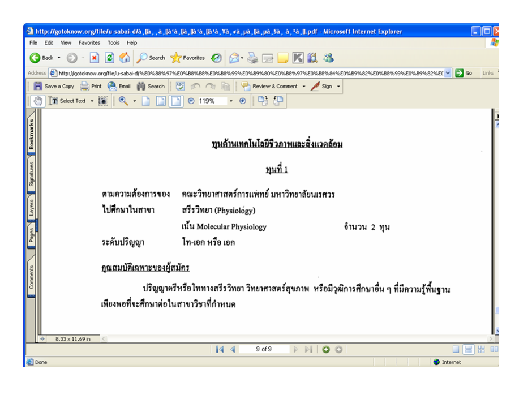Rotate page counterclockwise icon
Image resolution: width=532 pixels, height=399 pixels.
coord(278,101)
